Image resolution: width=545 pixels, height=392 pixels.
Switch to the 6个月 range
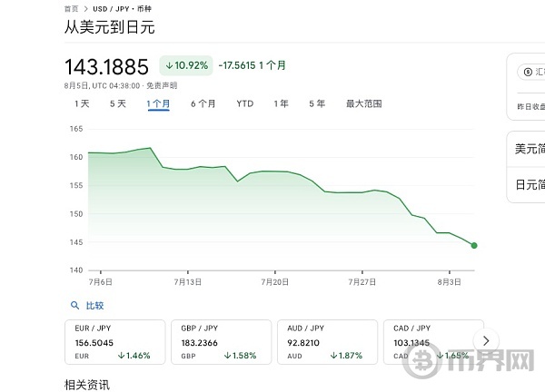[203, 103]
